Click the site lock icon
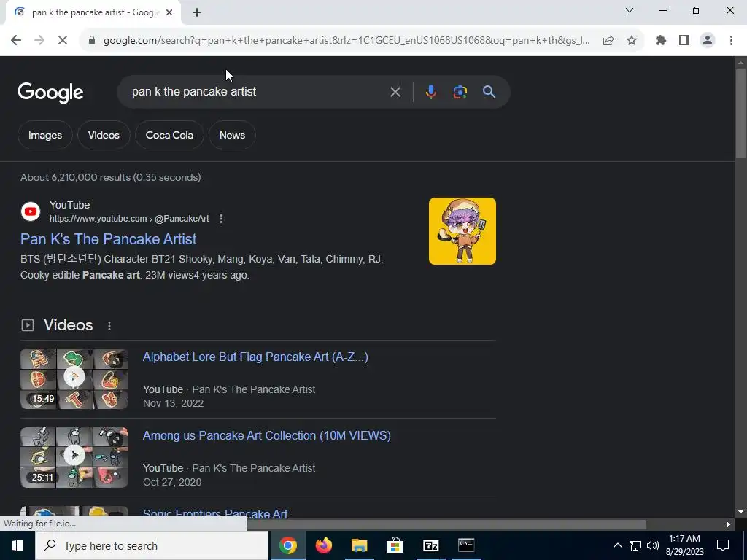This screenshot has width=747, height=560. pos(92,41)
